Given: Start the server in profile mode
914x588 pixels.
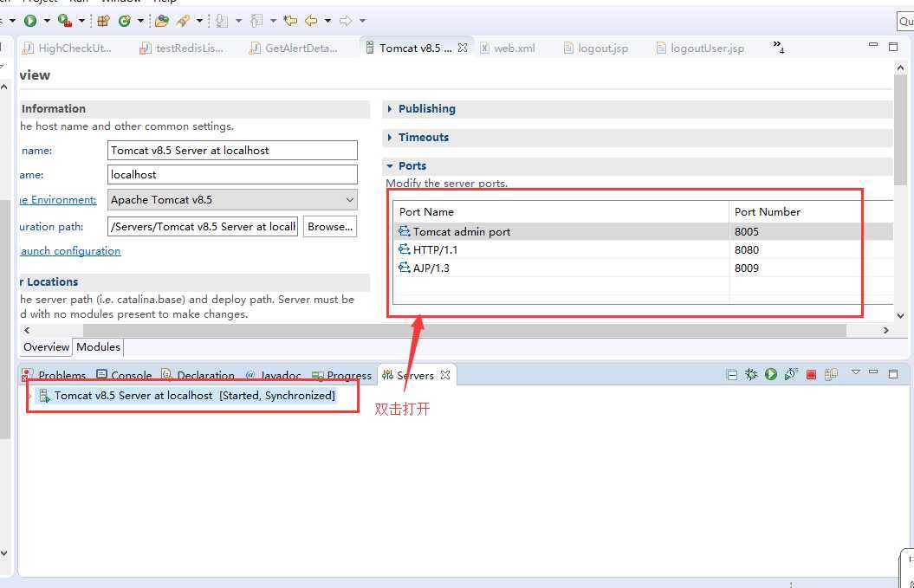Looking at the screenshot, I should tap(791, 374).
